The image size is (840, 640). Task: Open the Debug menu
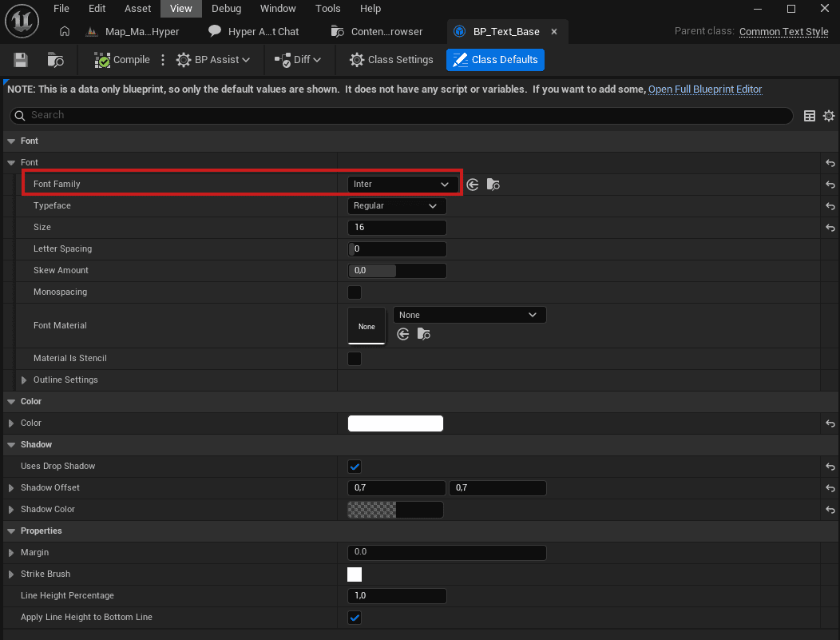coord(226,9)
